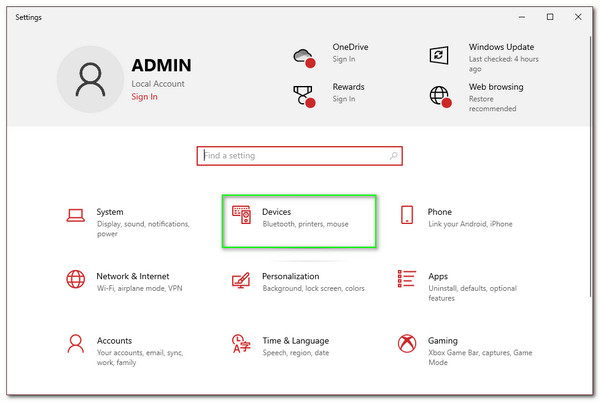The height and width of the screenshot is (402, 600).
Task: Click the search magnifier icon
Action: [392, 156]
